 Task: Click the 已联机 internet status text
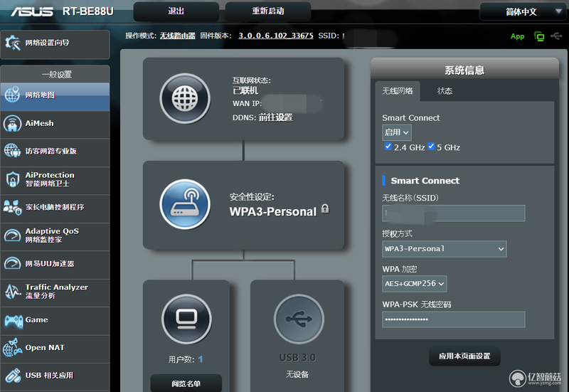(x=245, y=90)
